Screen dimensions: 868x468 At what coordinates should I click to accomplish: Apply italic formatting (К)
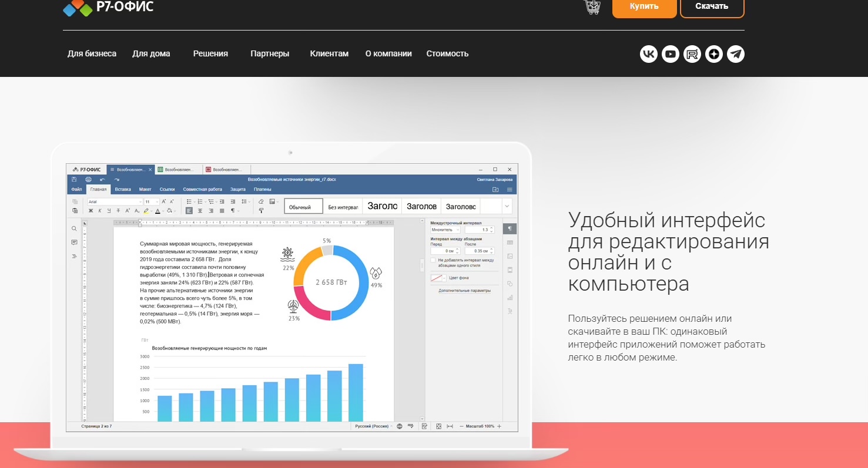point(100,210)
